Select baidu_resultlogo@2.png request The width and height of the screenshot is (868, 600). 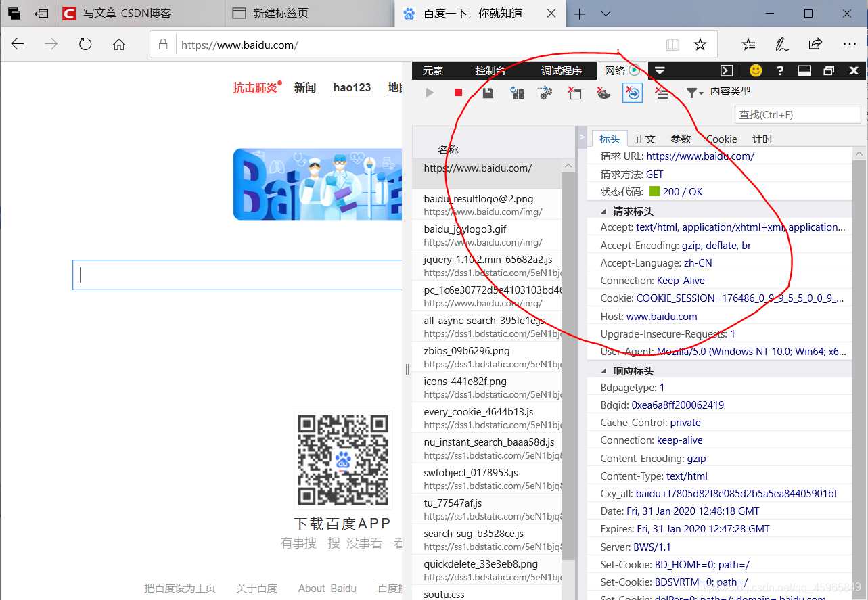click(x=487, y=204)
